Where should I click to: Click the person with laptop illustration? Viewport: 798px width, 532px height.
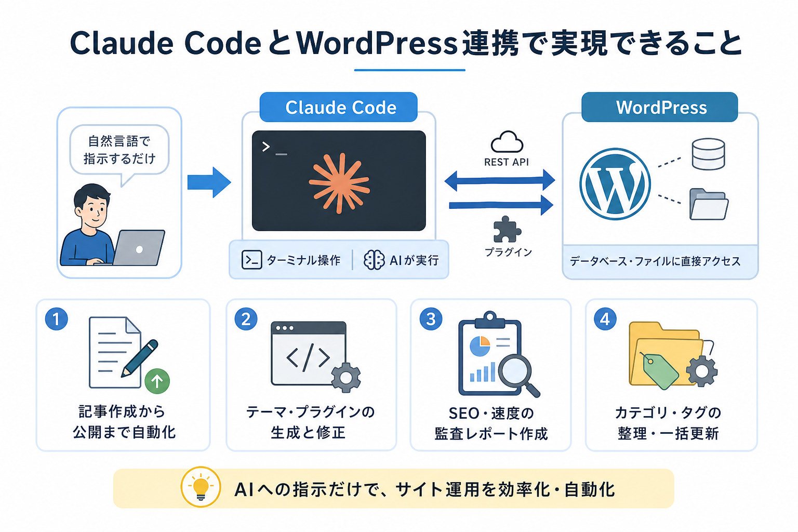112,225
